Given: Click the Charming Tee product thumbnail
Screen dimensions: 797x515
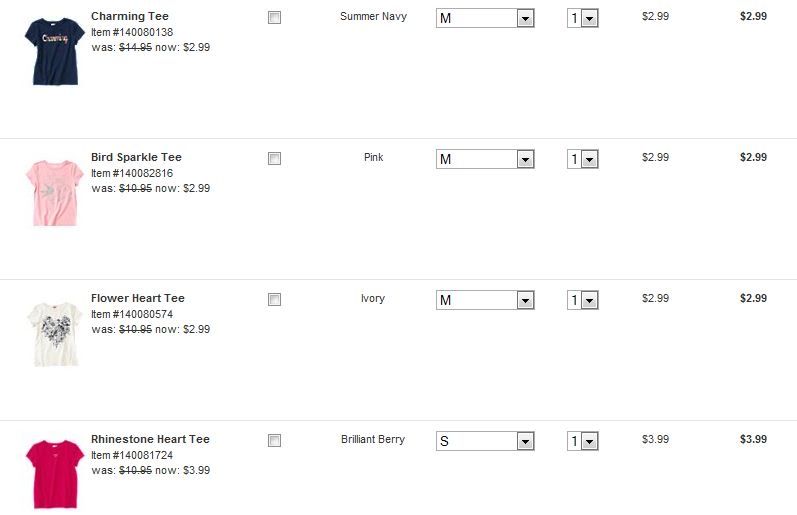Looking at the screenshot, I should point(50,37).
